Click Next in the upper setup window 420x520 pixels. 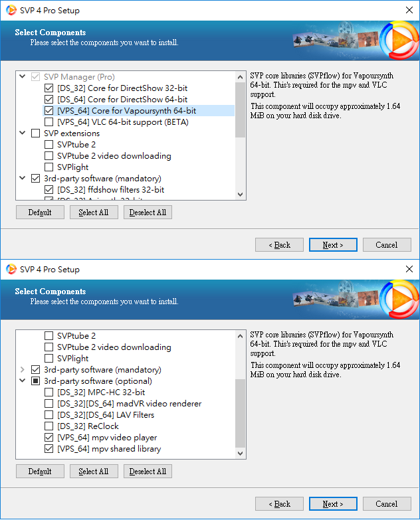click(333, 245)
